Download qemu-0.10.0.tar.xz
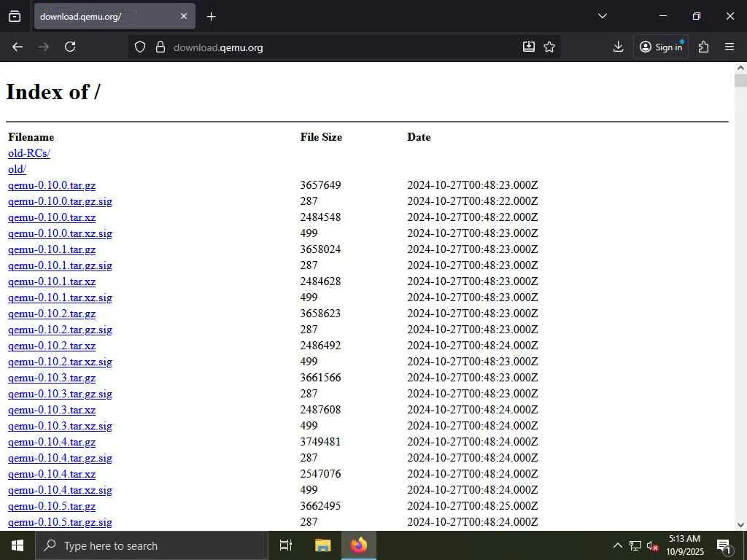The width and height of the screenshot is (747, 560). pyautogui.click(x=52, y=217)
